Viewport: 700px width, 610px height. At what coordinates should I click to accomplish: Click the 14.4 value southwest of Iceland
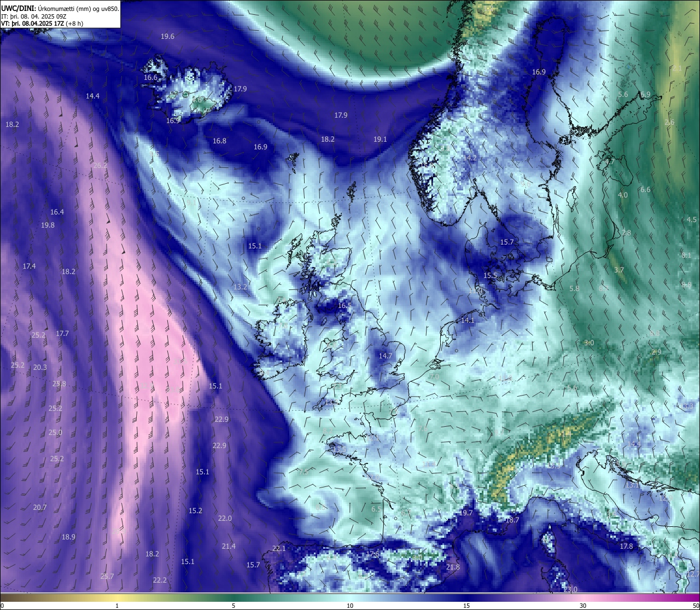[92, 96]
